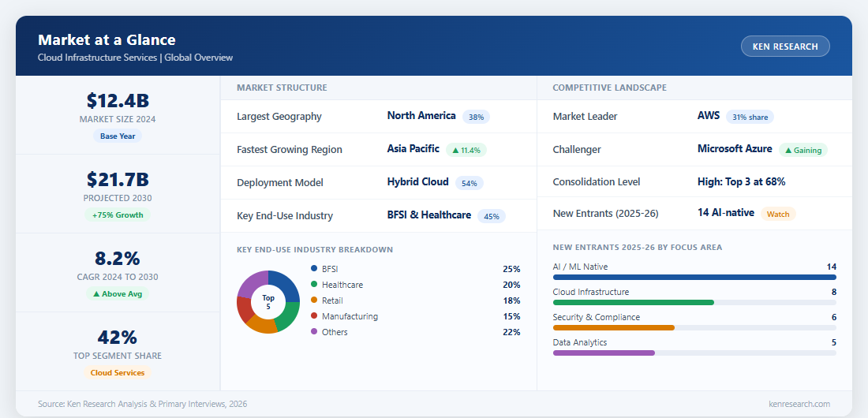Click the 31% share badge
Screen dimensions: 868x418
tap(750, 117)
